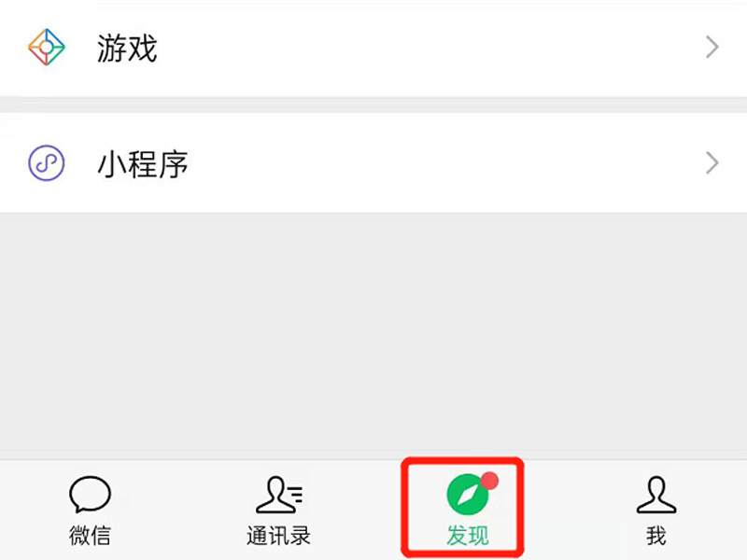Open the 小程序 text entry
This screenshot has width=747, height=560.
click(x=143, y=164)
